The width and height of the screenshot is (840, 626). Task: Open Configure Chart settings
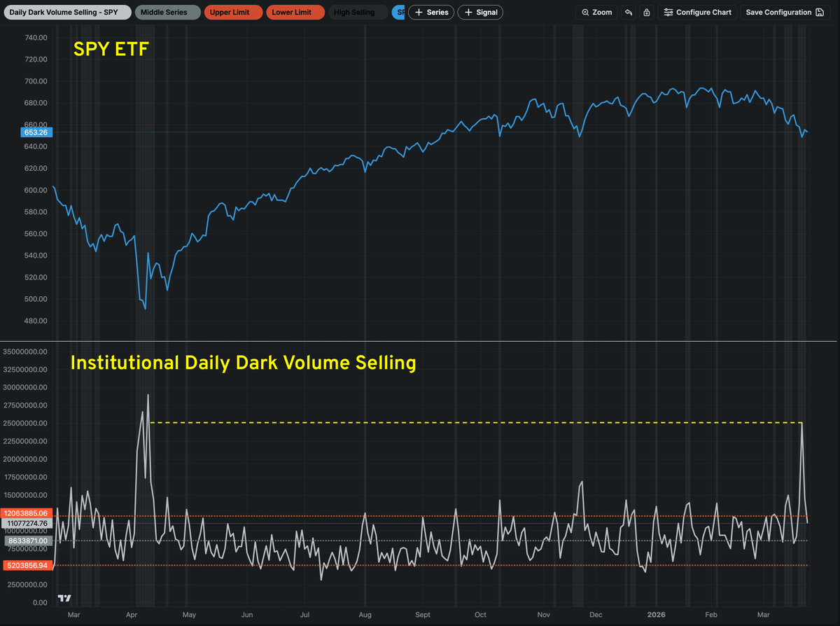pos(697,13)
